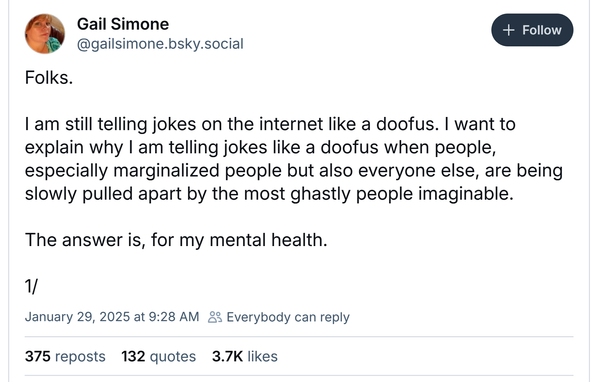The height and width of the screenshot is (382, 602).
Task: Click the word 'likes' in engagement row
Action: click(x=262, y=356)
